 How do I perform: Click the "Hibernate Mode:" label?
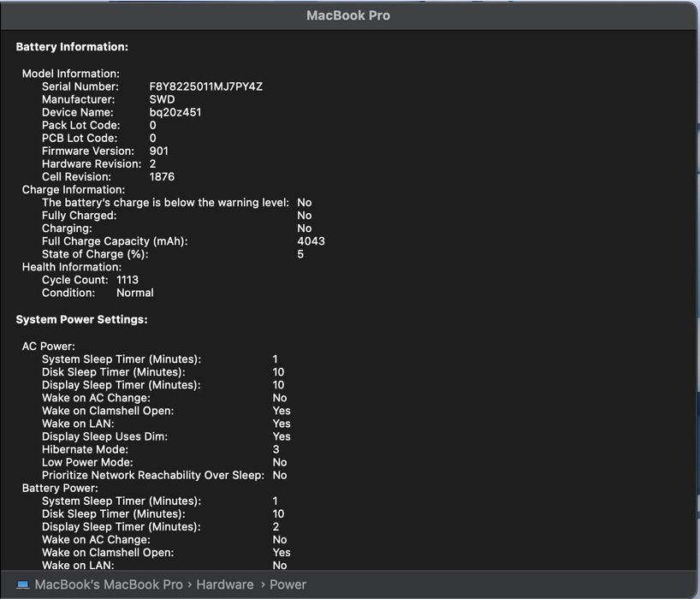coord(85,450)
